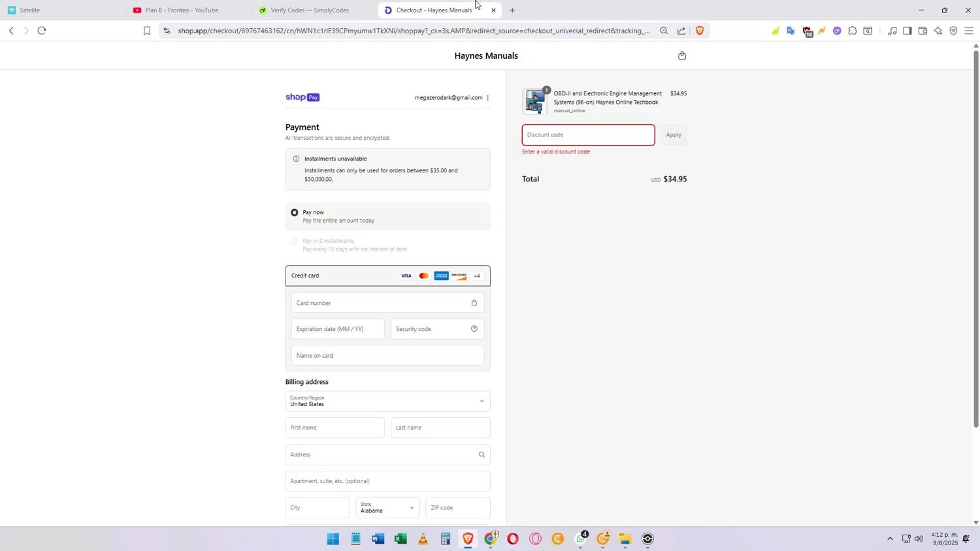Viewport: 980px width, 551px height.
Task: Click the ZIP code field
Action: (x=458, y=508)
